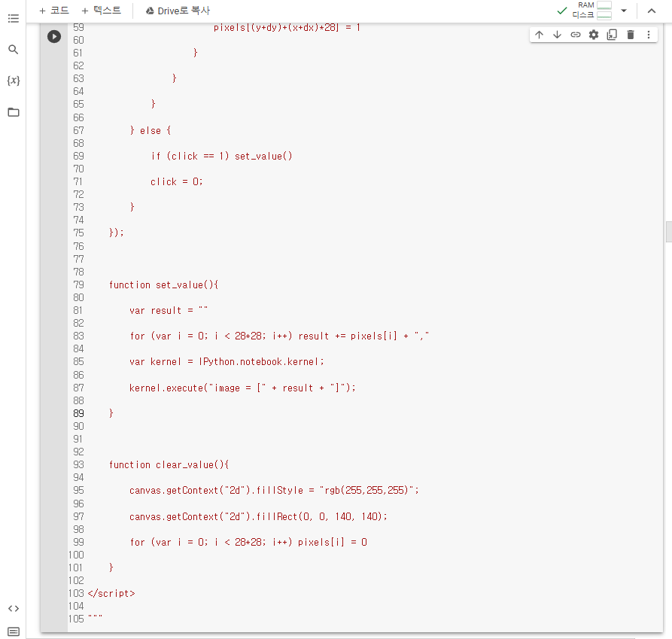This screenshot has height=639, width=672.
Task: Open the table of contents sidebar icon
Action: (x=14, y=18)
